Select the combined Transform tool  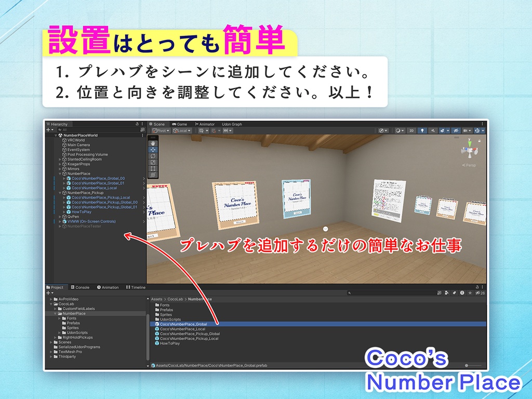tap(153, 175)
